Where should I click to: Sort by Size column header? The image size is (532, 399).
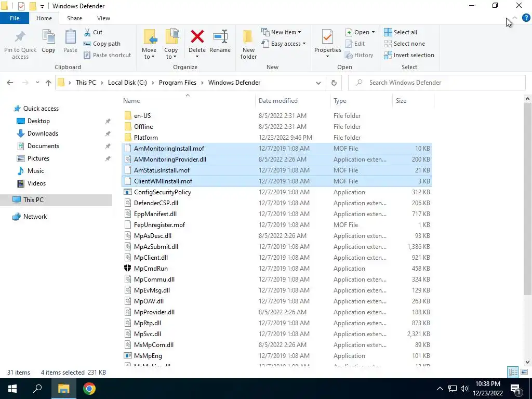(413, 101)
